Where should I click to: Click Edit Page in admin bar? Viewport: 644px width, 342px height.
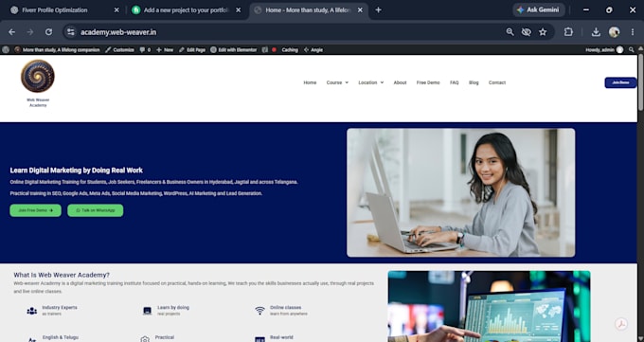click(x=192, y=50)
